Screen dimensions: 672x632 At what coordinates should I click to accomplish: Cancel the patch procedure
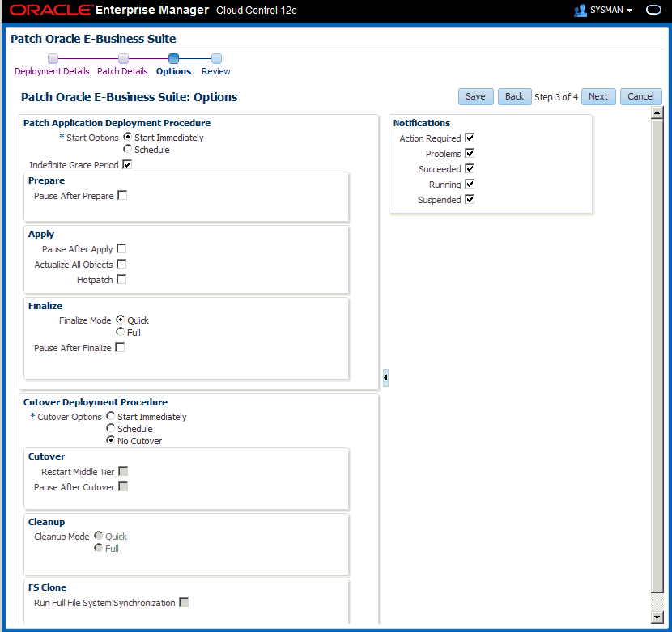coord(640,96)
